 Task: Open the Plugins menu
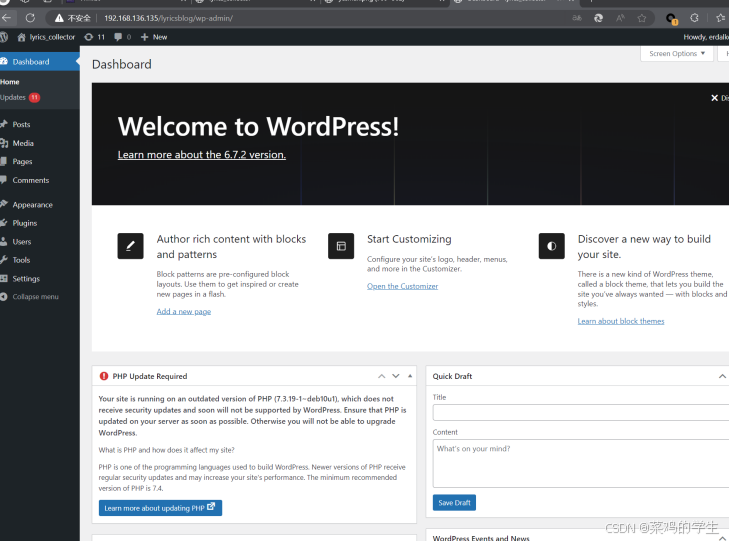24,223
